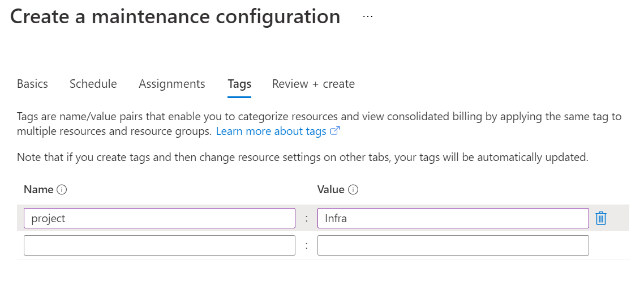Viewport: 644px width, 289px height.
Task: Focus the empty tag value field
Action: coord(453,245)
